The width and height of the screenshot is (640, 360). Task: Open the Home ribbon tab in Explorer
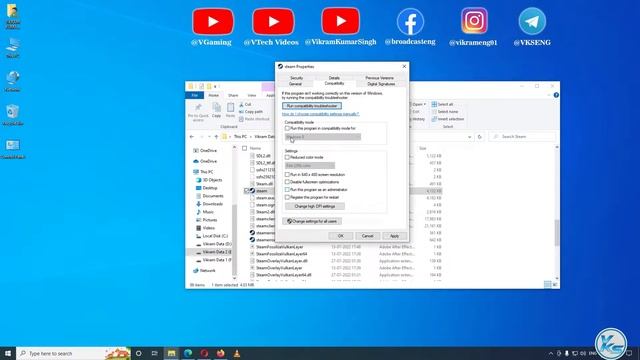(x=213, y=95)
